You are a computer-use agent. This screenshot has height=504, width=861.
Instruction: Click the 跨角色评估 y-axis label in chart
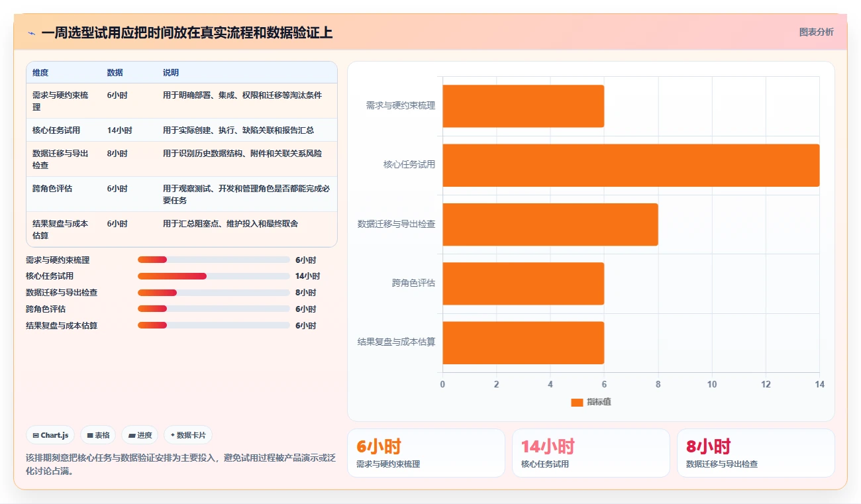point(413,283)
